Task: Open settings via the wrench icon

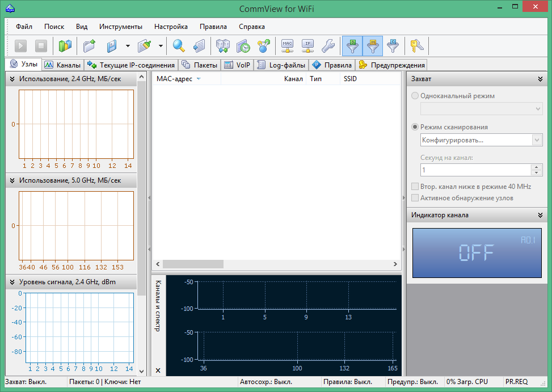Action: click(328, 46)
